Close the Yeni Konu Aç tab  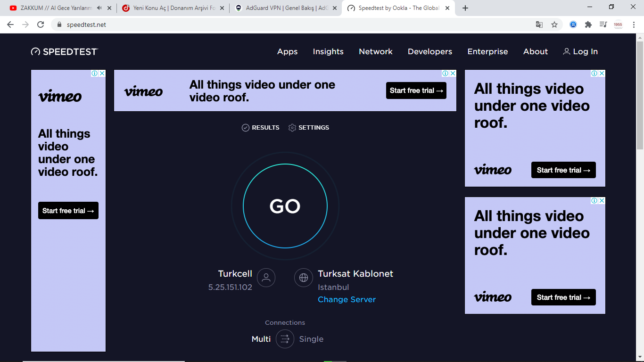coord(222,8)
